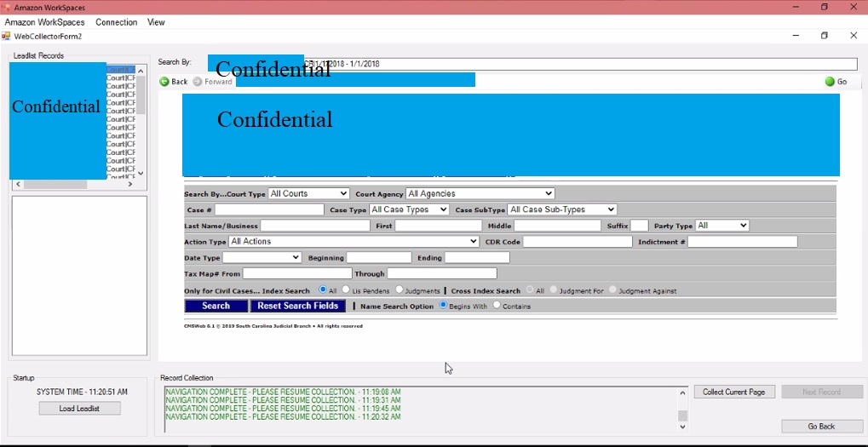This screenshot has height=447, width=868.
Task: Click the CDR Code input field
Action: tap(578, 242)
